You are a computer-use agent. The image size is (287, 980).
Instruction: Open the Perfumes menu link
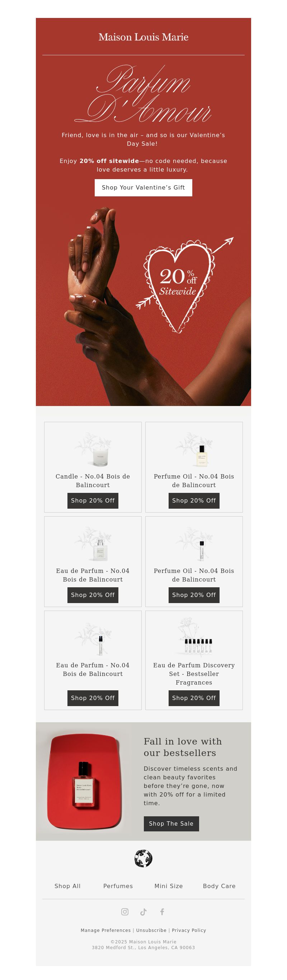(x=118, y=886)
